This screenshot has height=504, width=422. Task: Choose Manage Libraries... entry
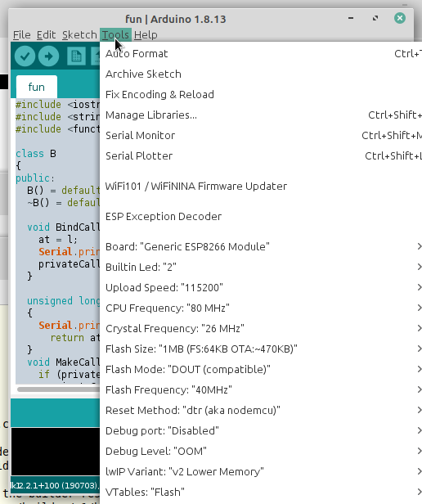click(x=261, y=115)
